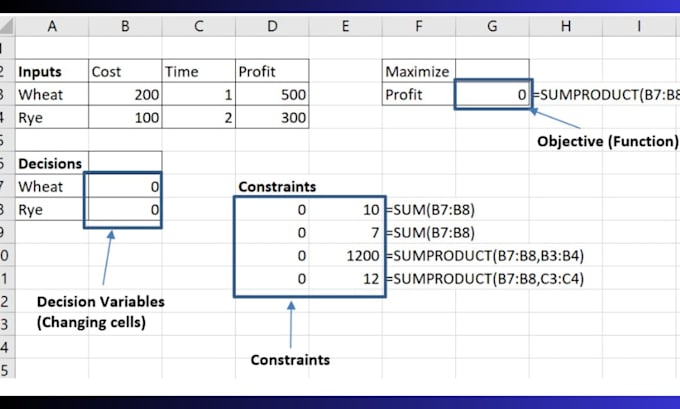Select zero cell left of 7
The height and width of the screenshot is (409, 680).
272,232
